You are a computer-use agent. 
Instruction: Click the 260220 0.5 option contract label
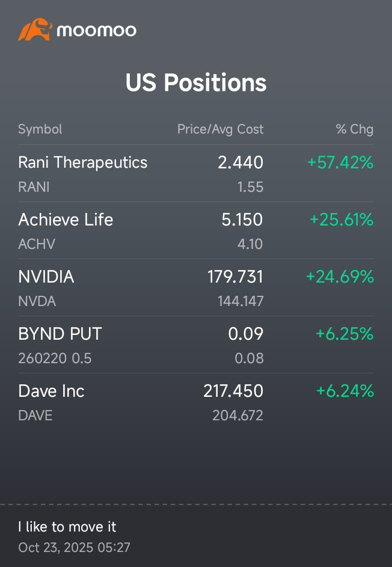pyautogui.click(x=55, y=358)
